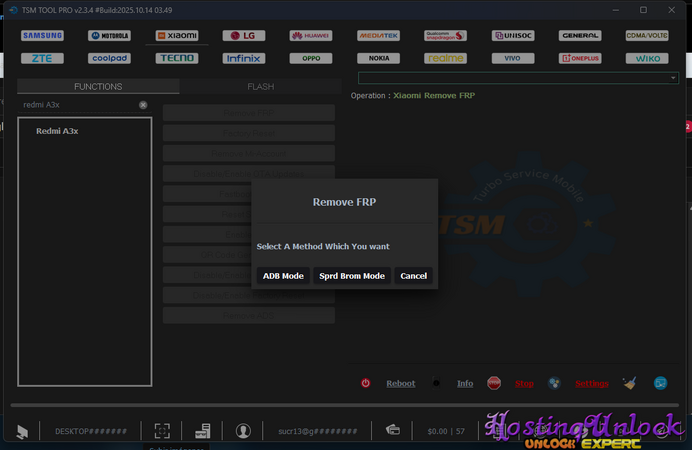Select the Tecno brand logo
This screenshot has height=450, width=692.
176,58
